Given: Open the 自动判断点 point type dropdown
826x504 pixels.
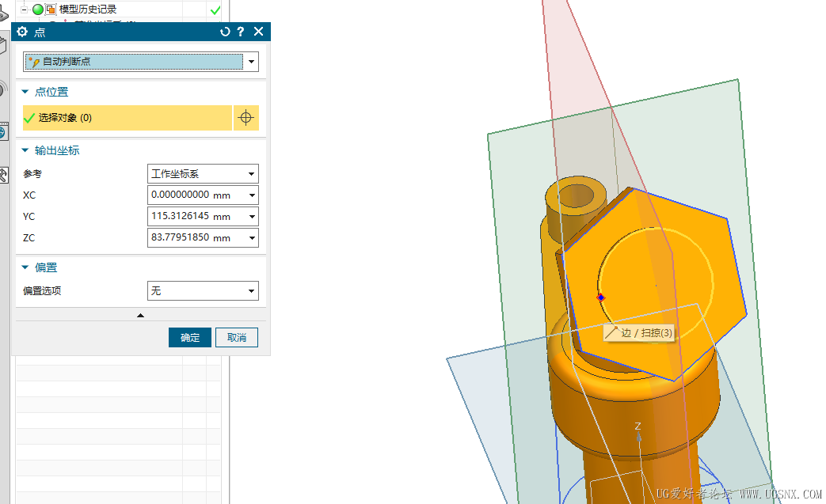Looking at the screenshot, I should coord(251,62).
